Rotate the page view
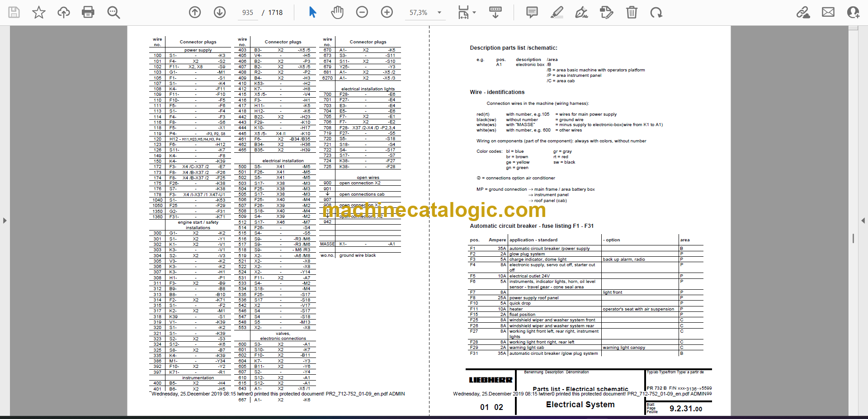 point(656,12)
